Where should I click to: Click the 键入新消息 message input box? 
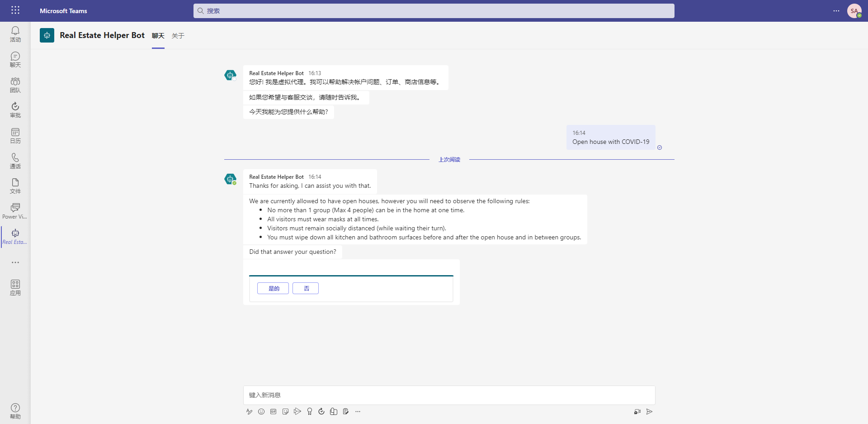point(449,395)
